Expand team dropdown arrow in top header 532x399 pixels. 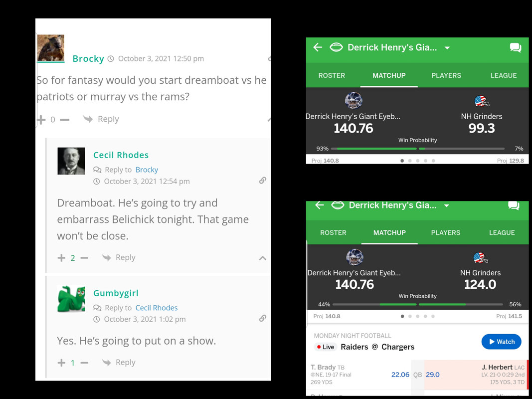[447, 48]
